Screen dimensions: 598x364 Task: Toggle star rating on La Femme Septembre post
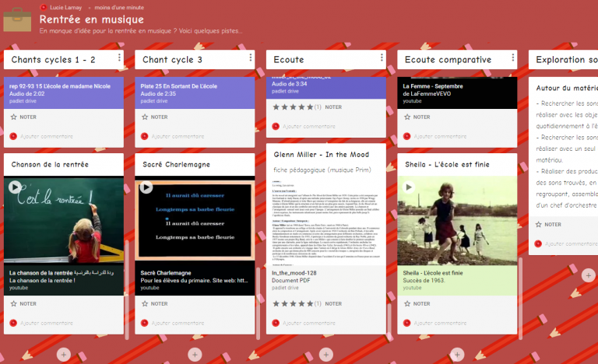(x=407, y=117)
